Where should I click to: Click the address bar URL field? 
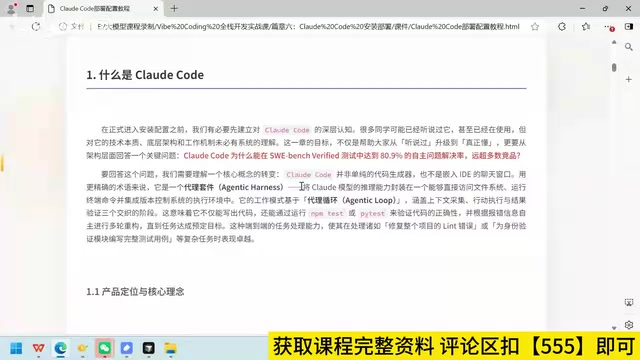point(308,27)
